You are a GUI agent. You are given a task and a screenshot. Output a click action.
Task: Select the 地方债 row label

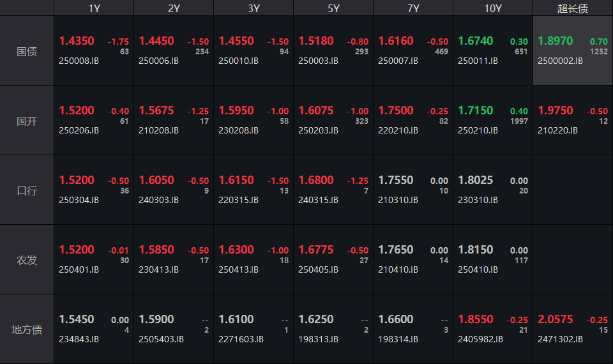pos(27,330)
